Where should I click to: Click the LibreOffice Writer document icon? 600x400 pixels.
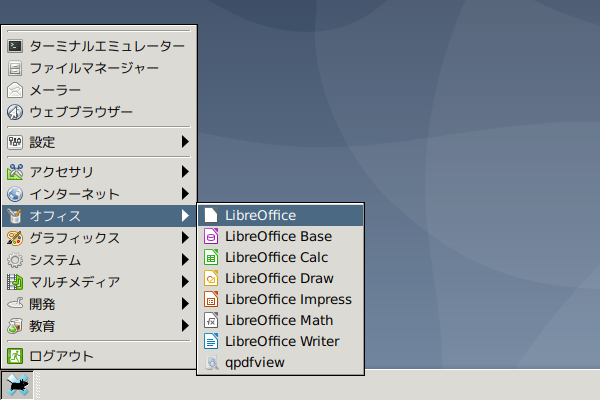pyautogui.click(x=211, y=341)
